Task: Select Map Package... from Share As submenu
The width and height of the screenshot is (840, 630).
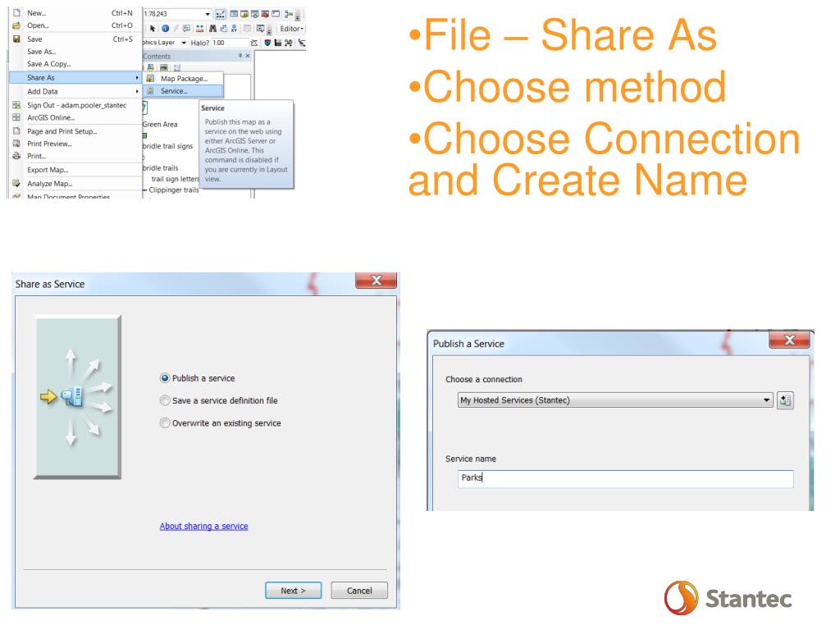Action: [x=183, y=78]
